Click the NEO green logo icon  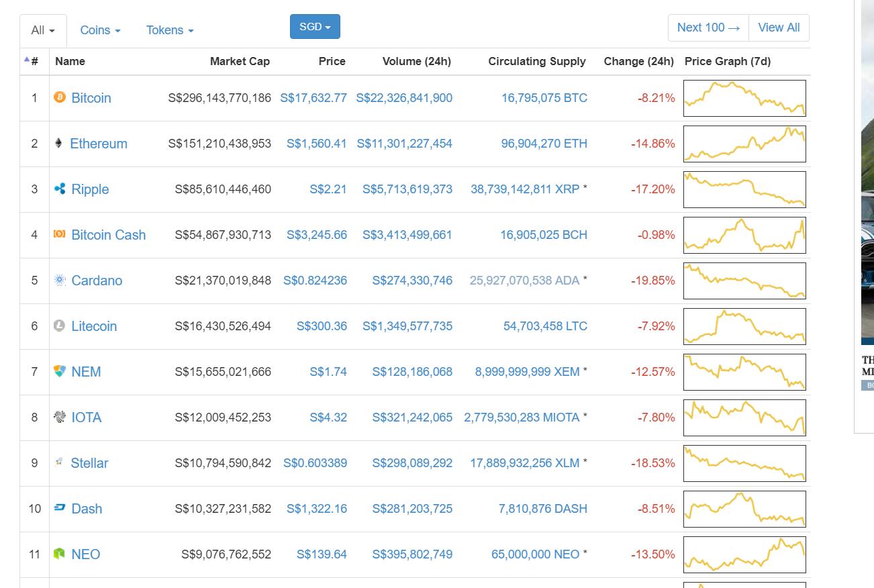pyautogui.click(x=60, y=554)
